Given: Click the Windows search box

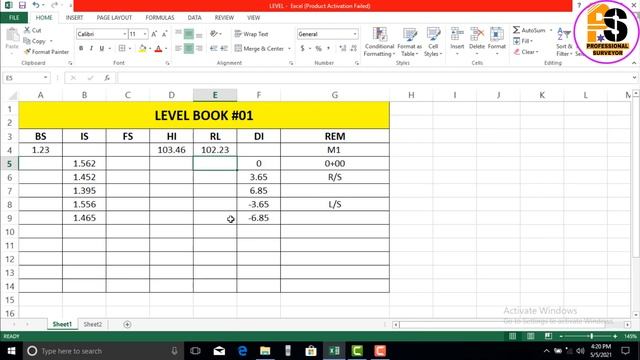Looking at the screenshot, I should click(103, 351).
